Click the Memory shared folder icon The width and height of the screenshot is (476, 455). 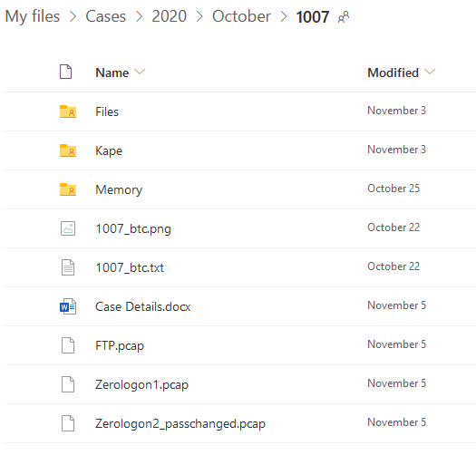coord(68,189)
